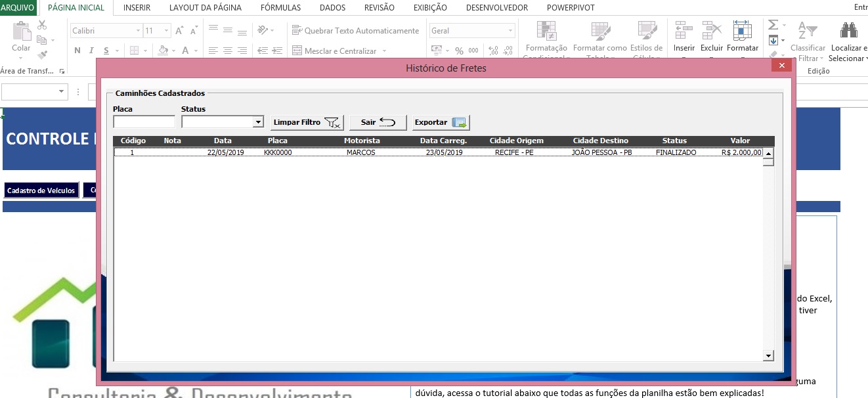Click the AutoSum sigma icon
Image resolution: width=868 pixels, height=398 pixels.
click(x=773, y=25)
